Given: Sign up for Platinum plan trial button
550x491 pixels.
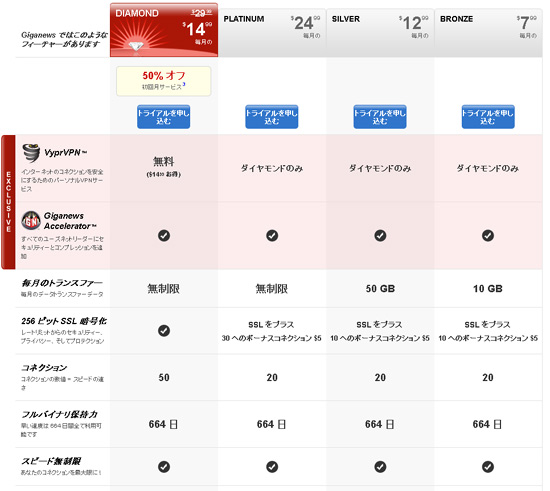Looking at the screenshot, I should (x=271, y=117).
